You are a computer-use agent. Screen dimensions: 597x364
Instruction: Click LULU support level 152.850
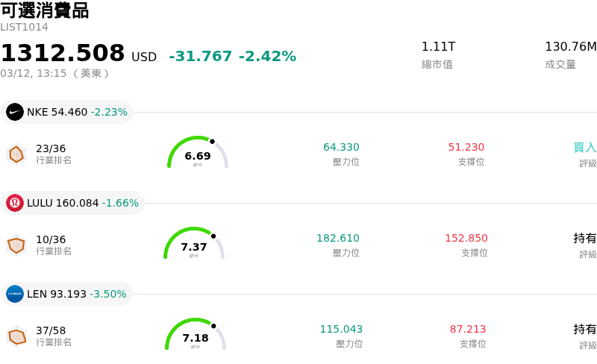point(466,239)
